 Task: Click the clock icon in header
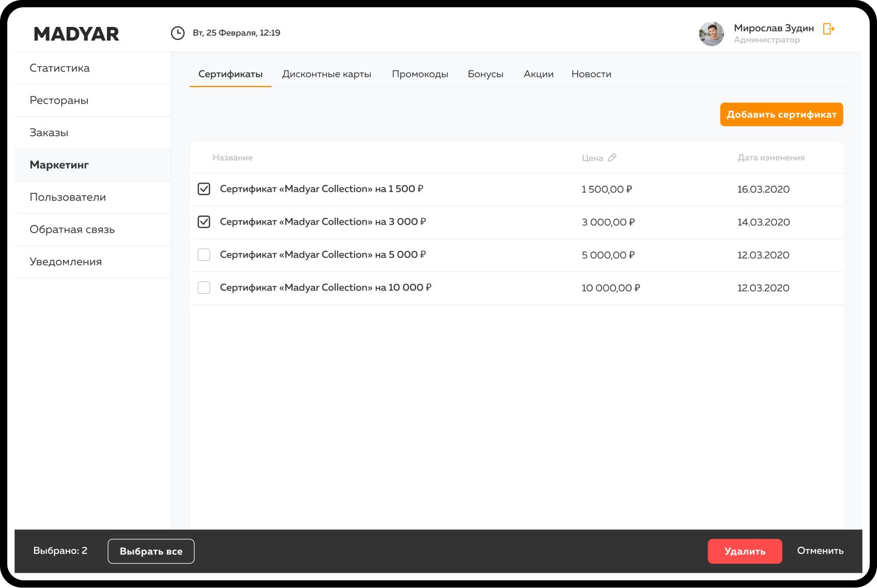pos(178,33)
